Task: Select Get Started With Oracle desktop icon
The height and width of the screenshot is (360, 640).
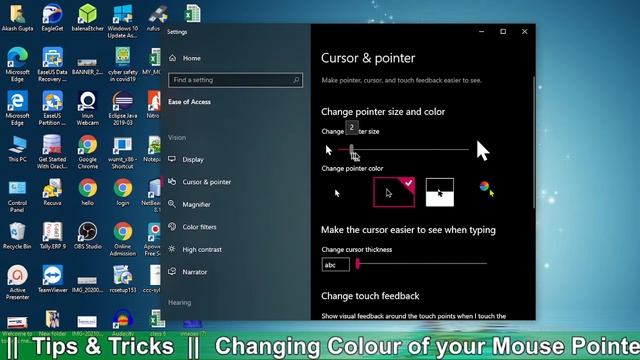Action: coord(52,152)
